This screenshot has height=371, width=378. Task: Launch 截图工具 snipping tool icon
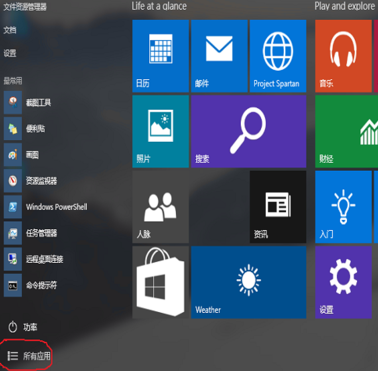point(13,102)
